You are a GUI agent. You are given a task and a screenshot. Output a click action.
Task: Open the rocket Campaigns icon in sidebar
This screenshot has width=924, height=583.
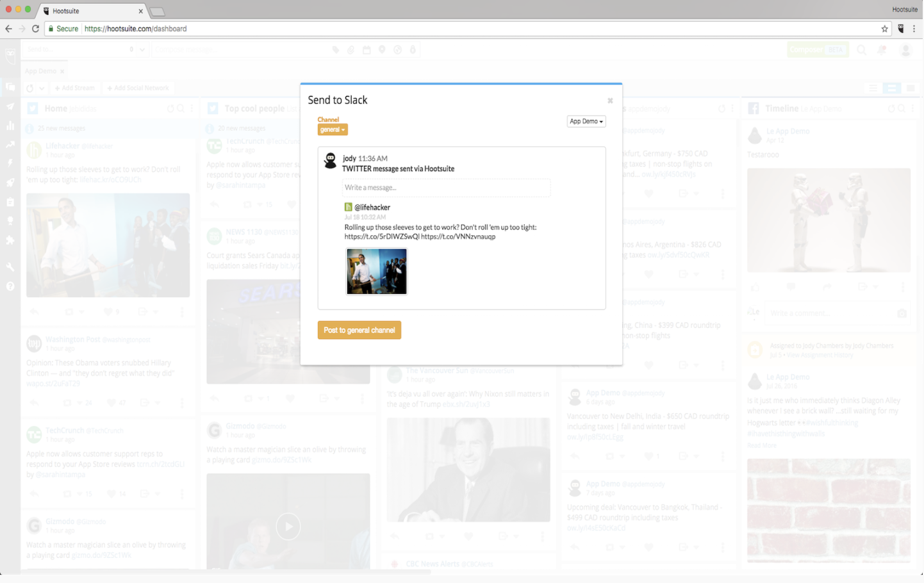tap(10, 183)
